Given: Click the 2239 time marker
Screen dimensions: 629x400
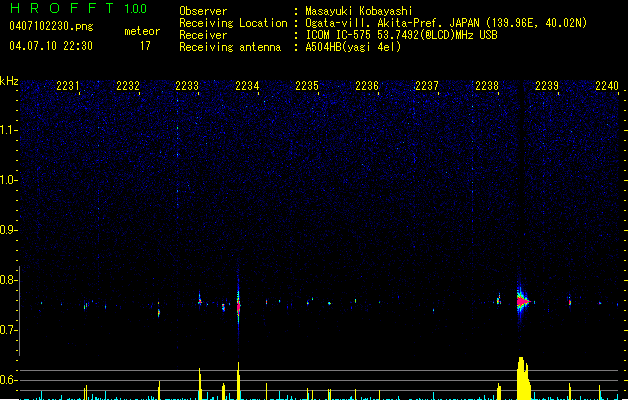Looking at the screenshot, I should click(x=547, y=86).
